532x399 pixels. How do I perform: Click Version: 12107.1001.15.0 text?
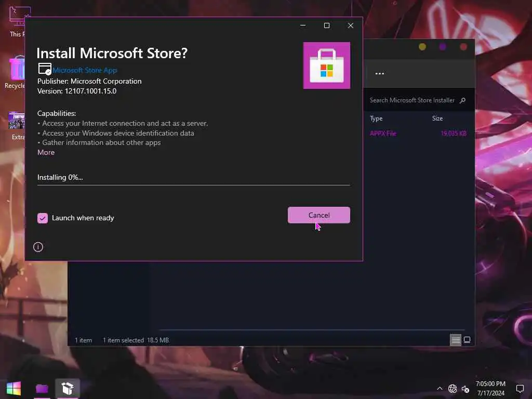tap(77, 91)
